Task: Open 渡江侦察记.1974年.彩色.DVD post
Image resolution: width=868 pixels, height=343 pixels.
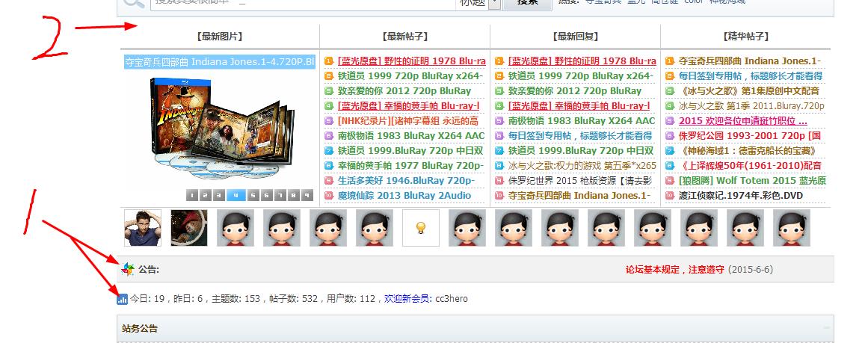Action: [741, 195]
